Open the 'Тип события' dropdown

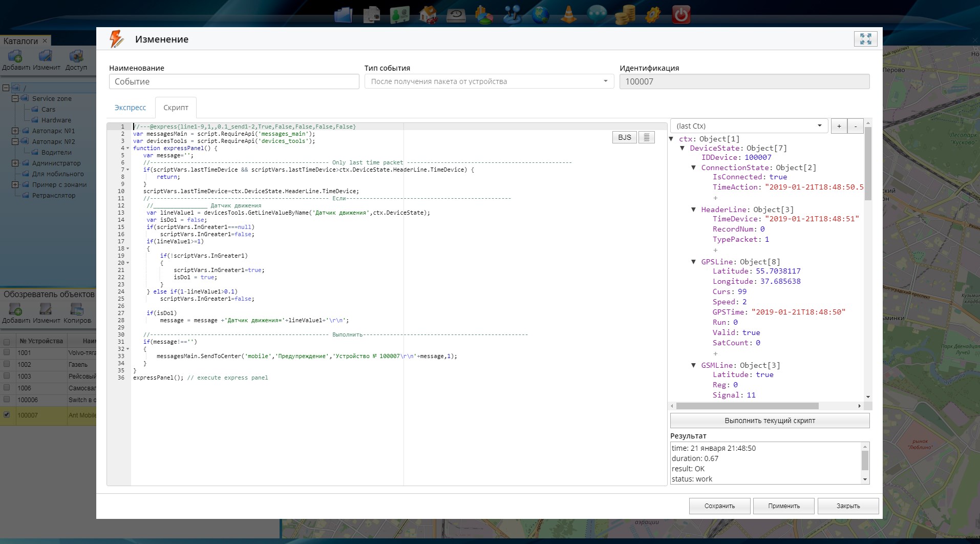(489, 81)
